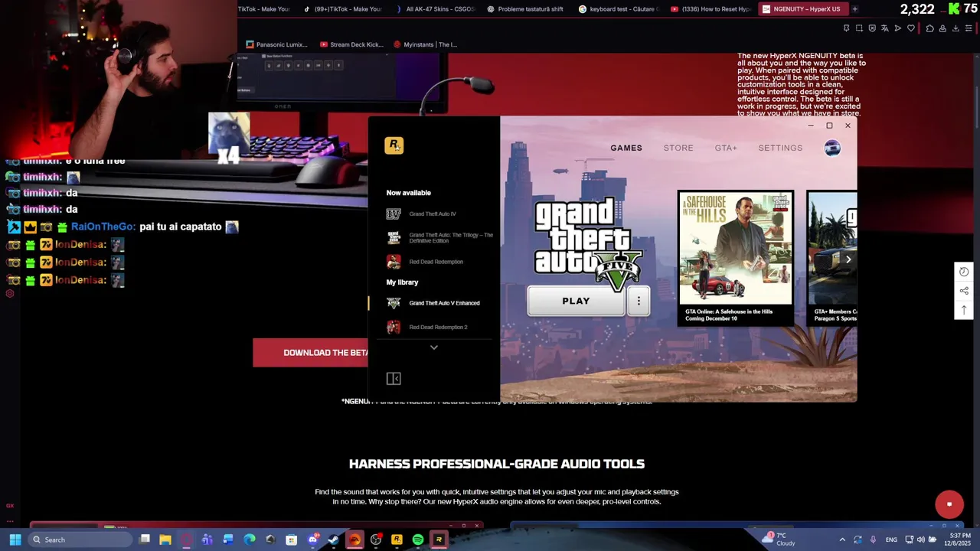Open Spotify from the taskbar
Image resolution: width=980 pixels, height=551 pixels.
[418, 540]
